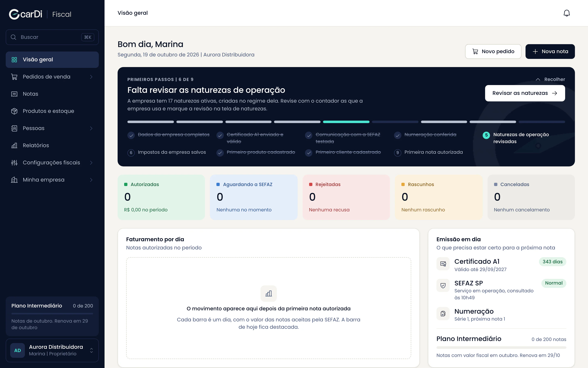The height and width of the screenshot is (368, 588).
Task: Click the empty chart bar icon
Action: point(268,294)
